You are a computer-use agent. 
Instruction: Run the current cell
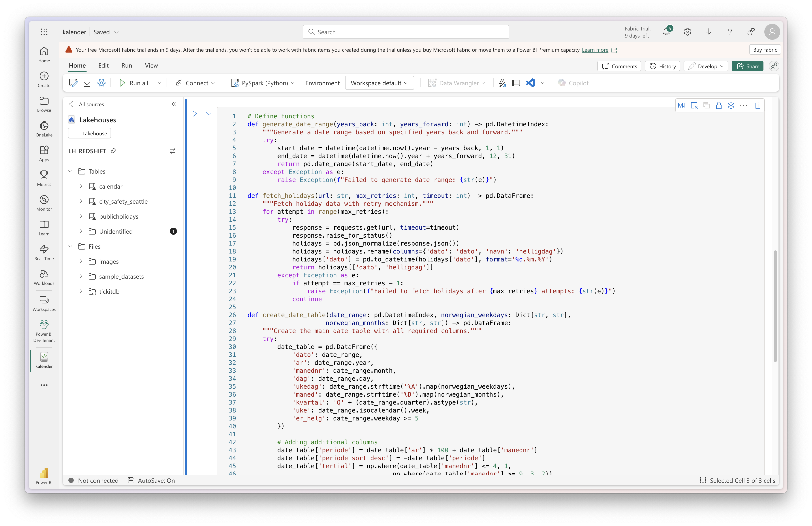click(x=195, y=113)
